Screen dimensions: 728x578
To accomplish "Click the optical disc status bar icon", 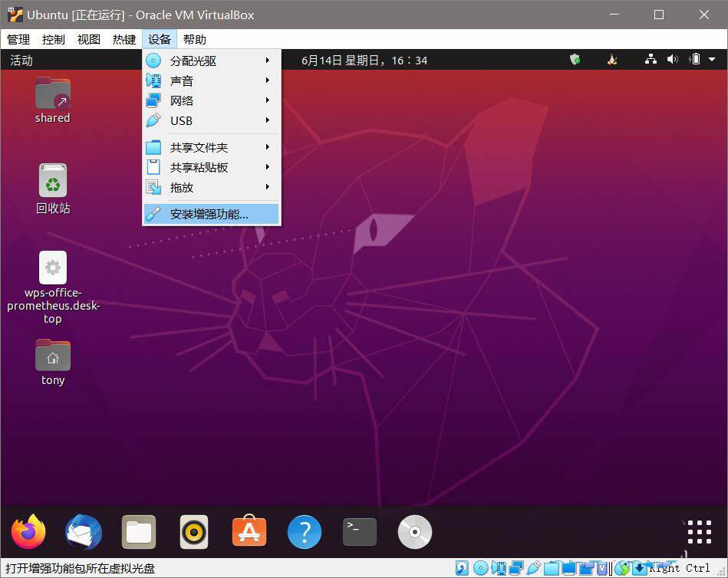I will pos(480,568).
